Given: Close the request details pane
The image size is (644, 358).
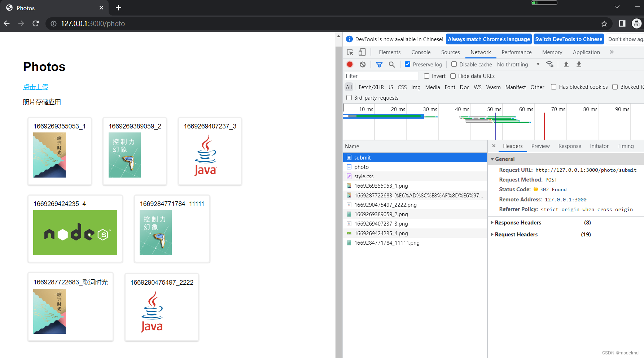Looking at the screenshot, I should pos(494,146).
